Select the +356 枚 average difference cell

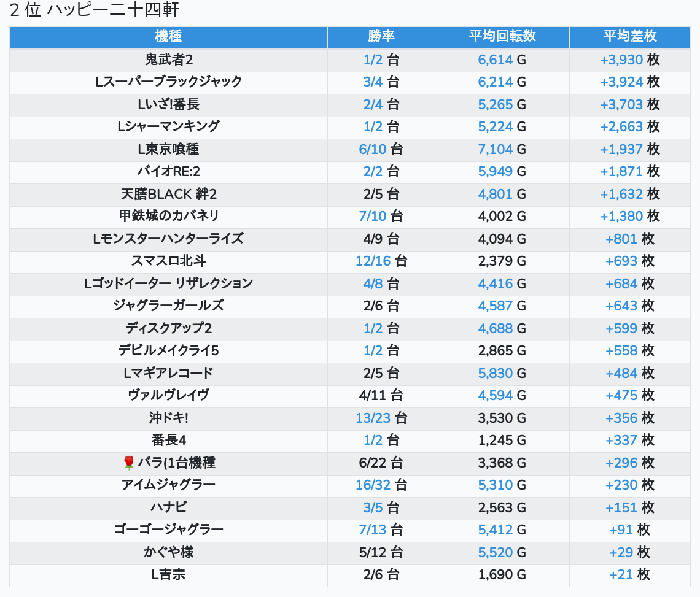629,418
